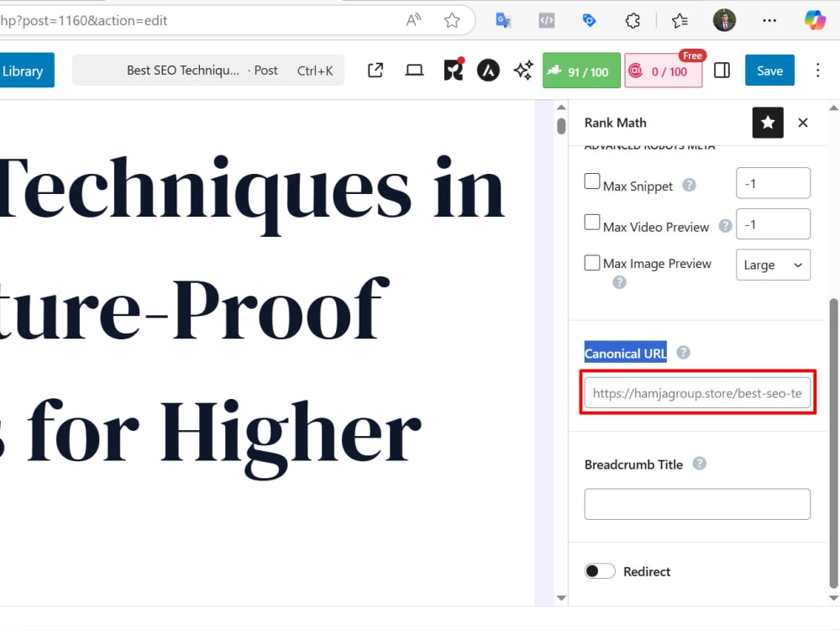The width and height of the screenshot is (840, 630).
Task: Click the Canonical URL input field
Action: (x=697, y=392)
